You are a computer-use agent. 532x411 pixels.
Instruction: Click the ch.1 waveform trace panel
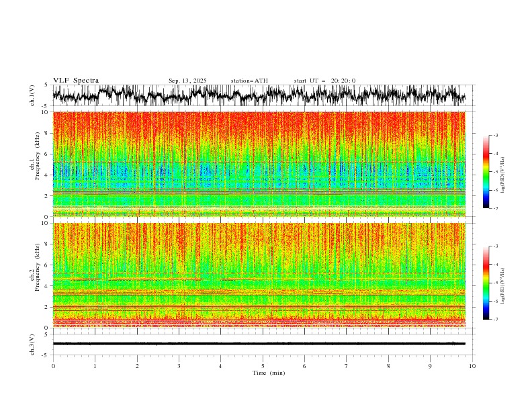coord(263,95)
